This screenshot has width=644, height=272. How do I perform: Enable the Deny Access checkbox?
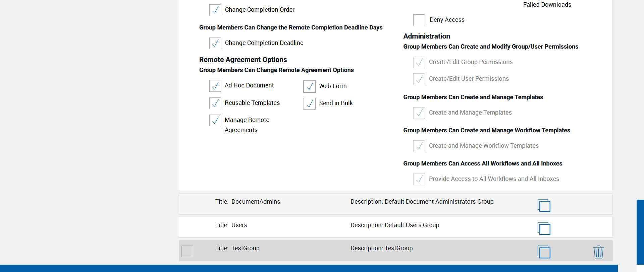tap(419, 20)
